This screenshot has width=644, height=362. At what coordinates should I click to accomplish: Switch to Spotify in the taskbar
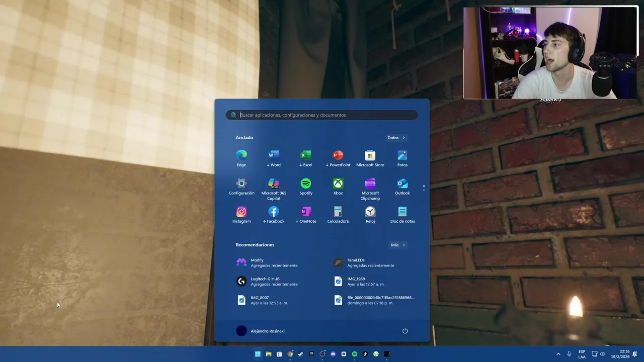point(355,354)
